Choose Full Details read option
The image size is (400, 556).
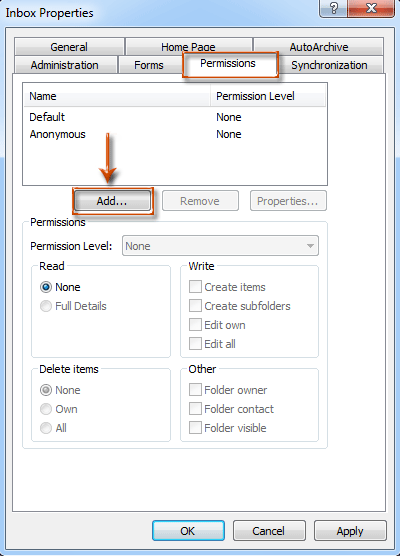46,306
